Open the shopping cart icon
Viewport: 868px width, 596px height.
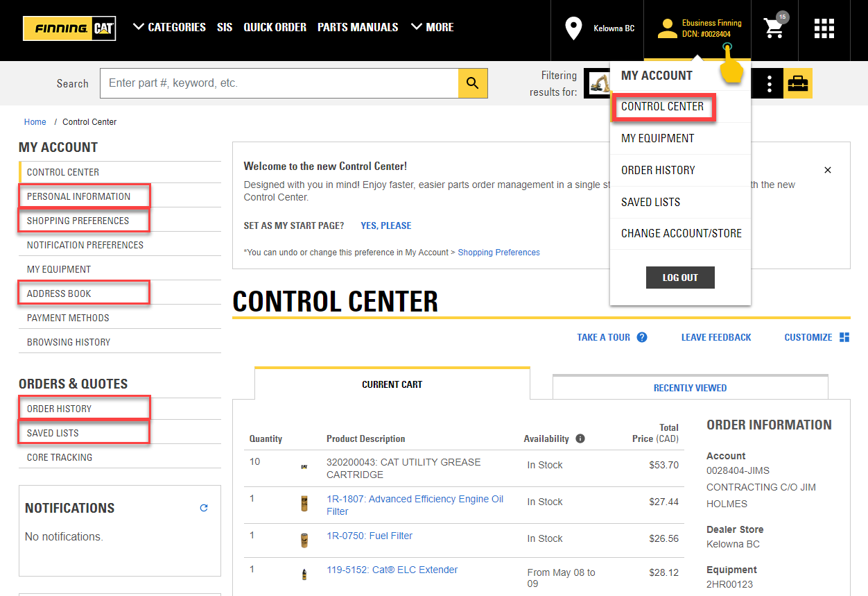tap(774, 28)
